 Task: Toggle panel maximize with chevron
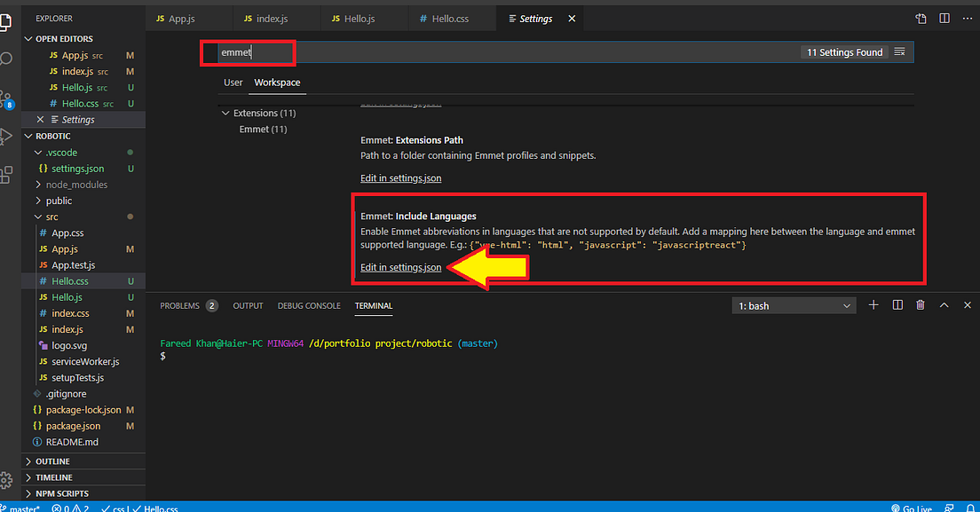coord(944,304)
